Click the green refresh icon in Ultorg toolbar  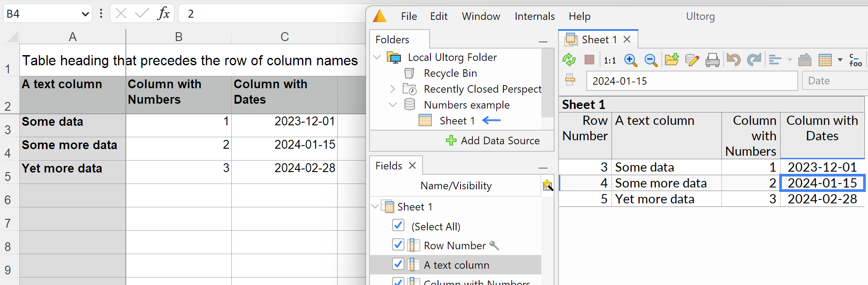pyautogui.click(x=569, y=60)
